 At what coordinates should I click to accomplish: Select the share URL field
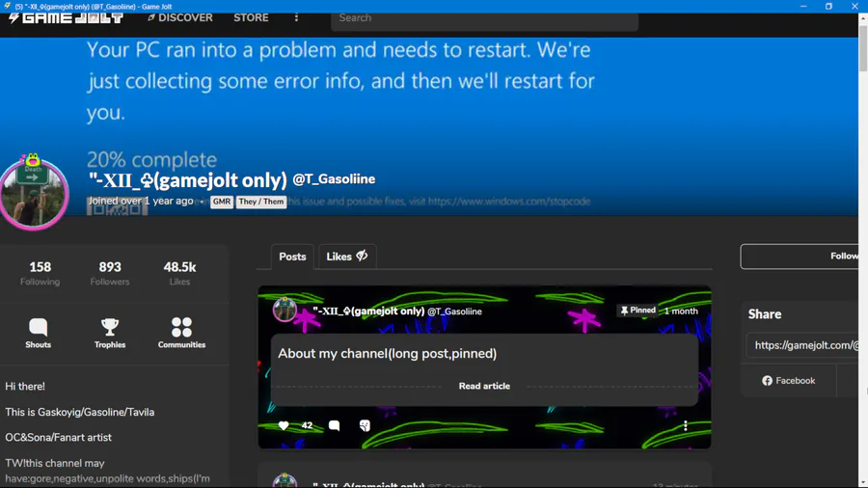(x=802, y=345)
